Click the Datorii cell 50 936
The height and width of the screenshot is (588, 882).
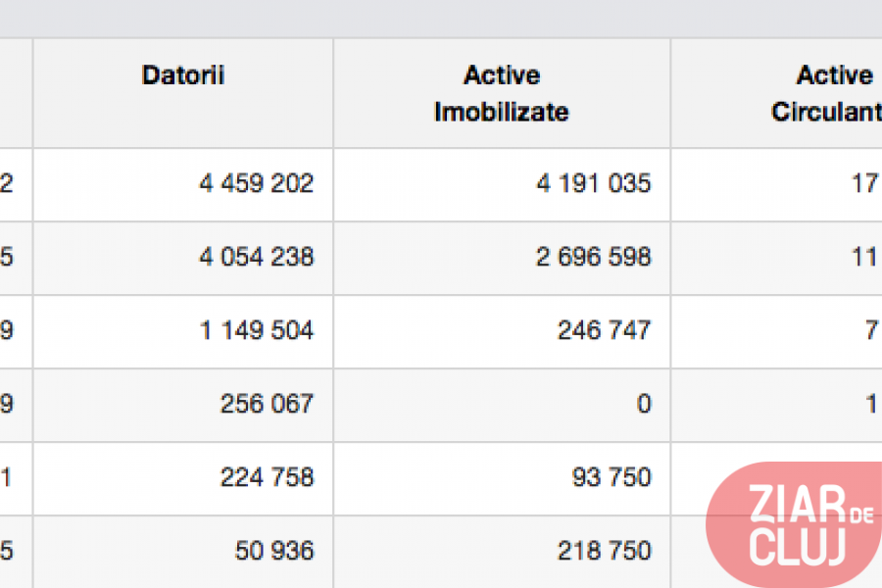tap(274, 551)
